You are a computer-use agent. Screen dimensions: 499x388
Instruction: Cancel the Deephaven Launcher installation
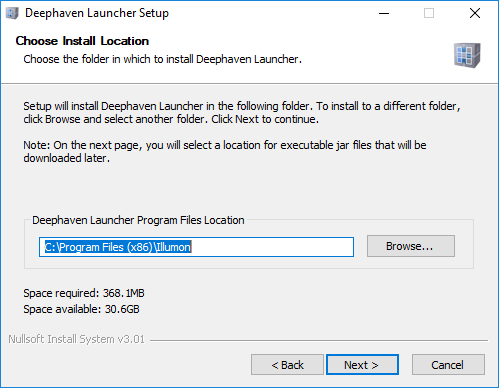(448, 365)
